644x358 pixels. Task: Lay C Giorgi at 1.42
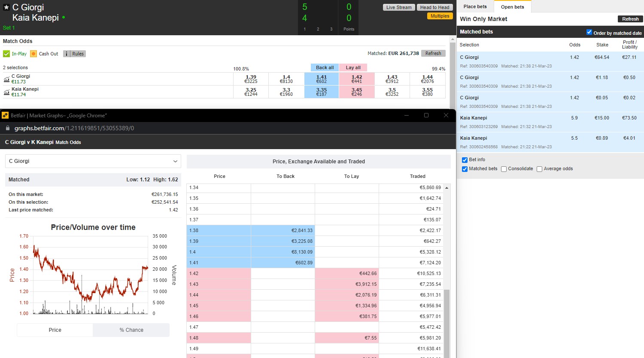(357, 79)
